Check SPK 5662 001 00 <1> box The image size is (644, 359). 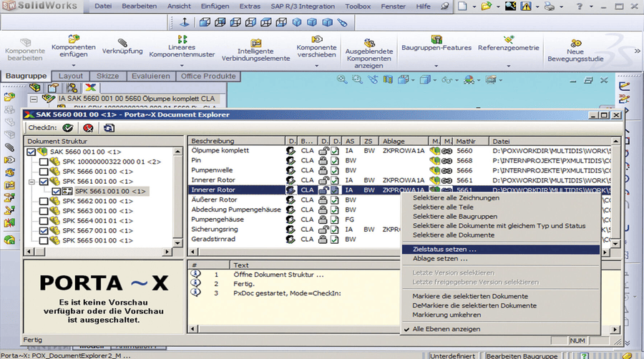pos(44,201)
